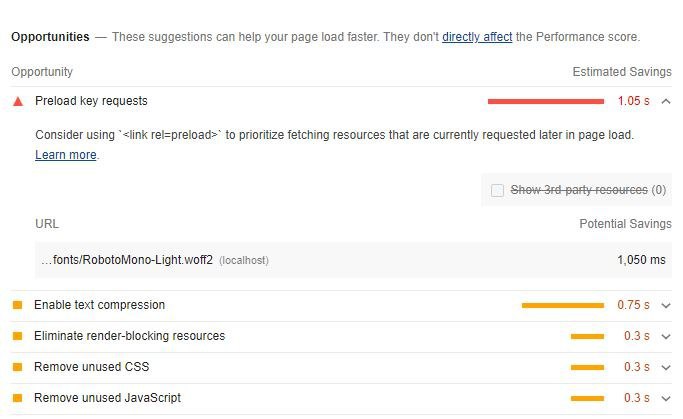Select the Preload key requests title
683x419 pixels.
91,101
